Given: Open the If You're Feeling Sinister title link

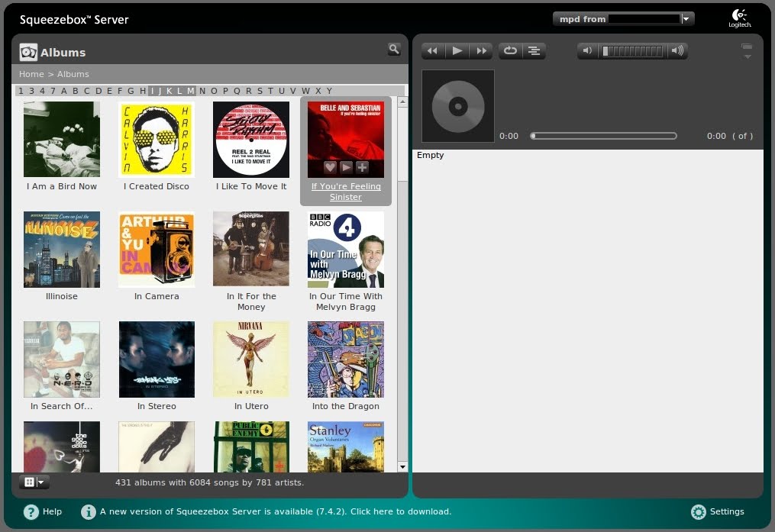Looking at the screenshot, I should [x=346, y=192].
